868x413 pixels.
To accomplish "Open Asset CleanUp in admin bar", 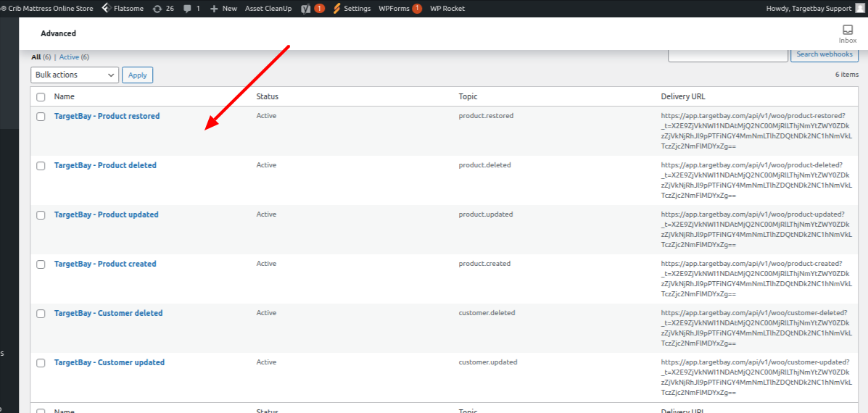I will click(x=268, y=8).
